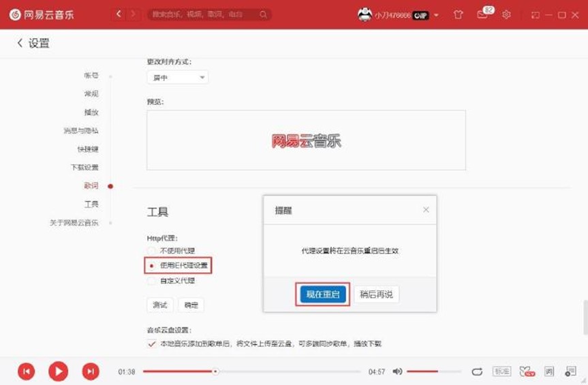
Task: Toggle the desktop lyrics 词 icon
Action: [x=549, y=371]
